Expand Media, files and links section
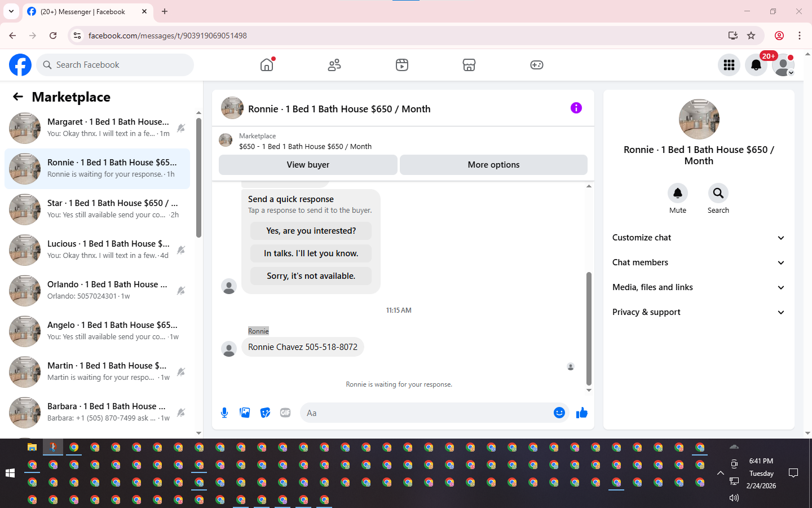This screenshot has height=508, width=812. tap(699, 287)
